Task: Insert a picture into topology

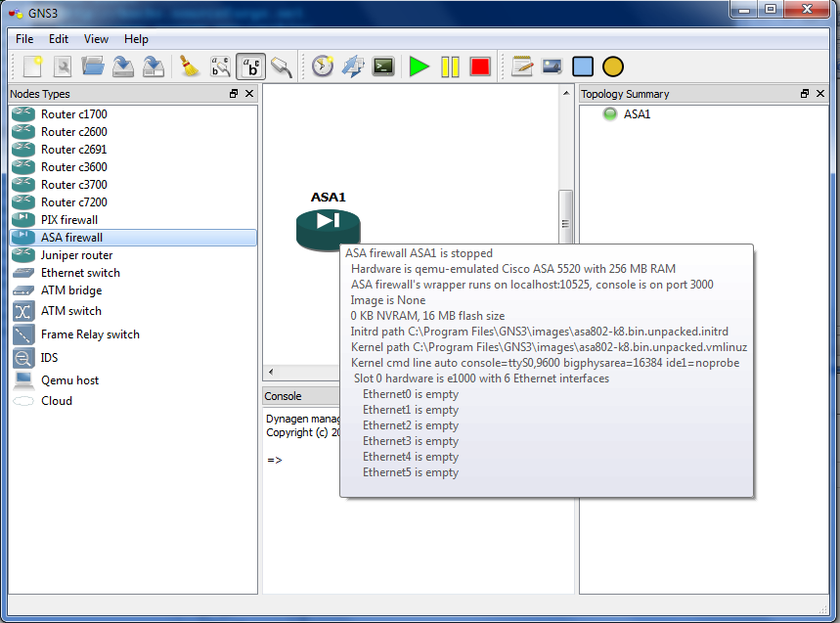Action: [x=553, y=67]
